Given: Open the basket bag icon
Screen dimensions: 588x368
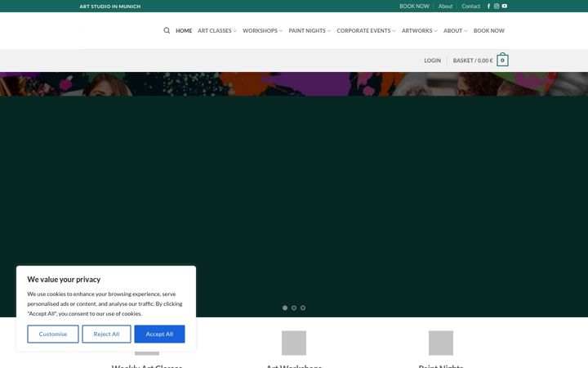Looking at the screenshot, I should click(x=502, y=60).
